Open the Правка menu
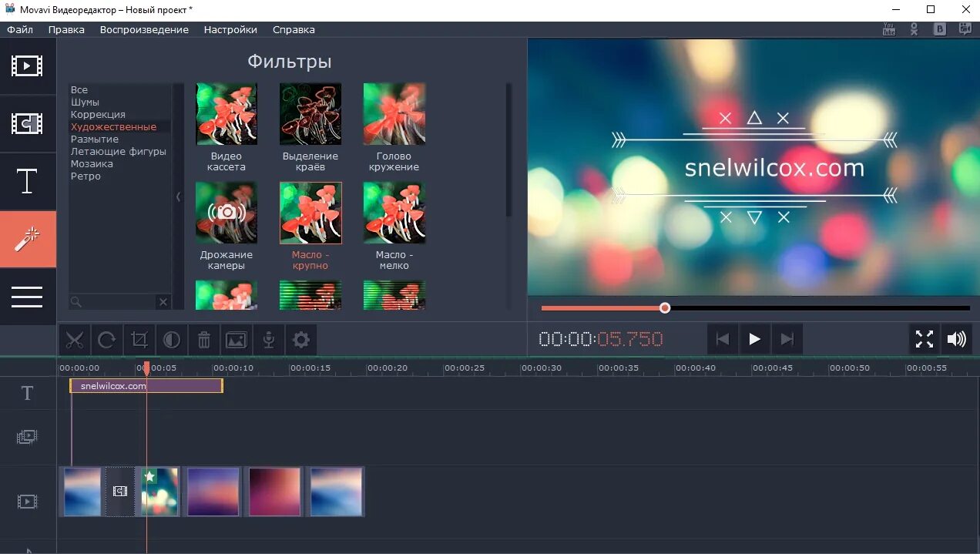This screenshot has width=980, height=554. [x=66, y=29]
